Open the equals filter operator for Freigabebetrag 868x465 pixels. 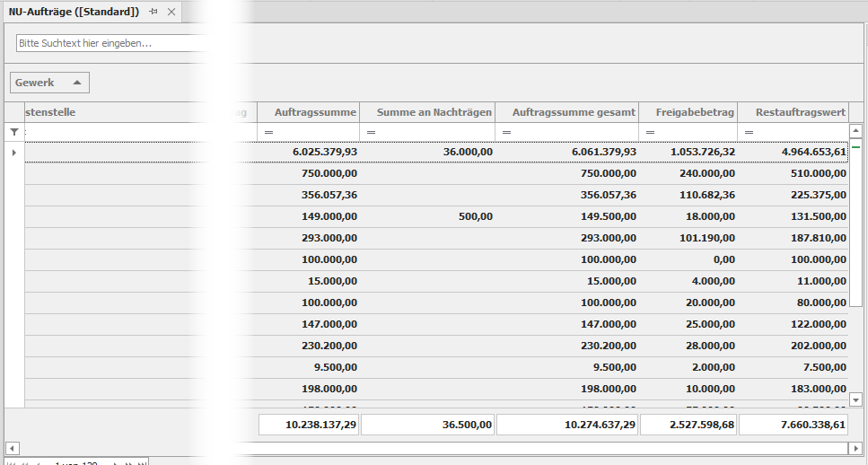click(649, 133)
